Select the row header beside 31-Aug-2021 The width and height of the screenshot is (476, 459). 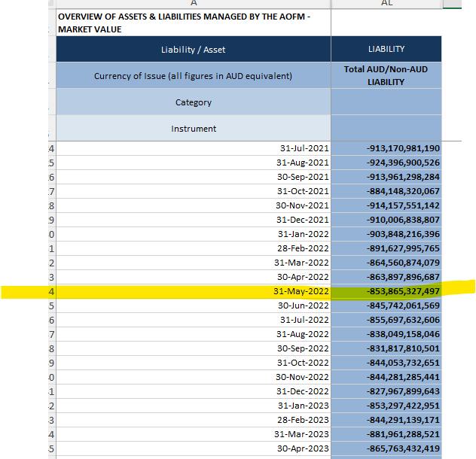52,163
